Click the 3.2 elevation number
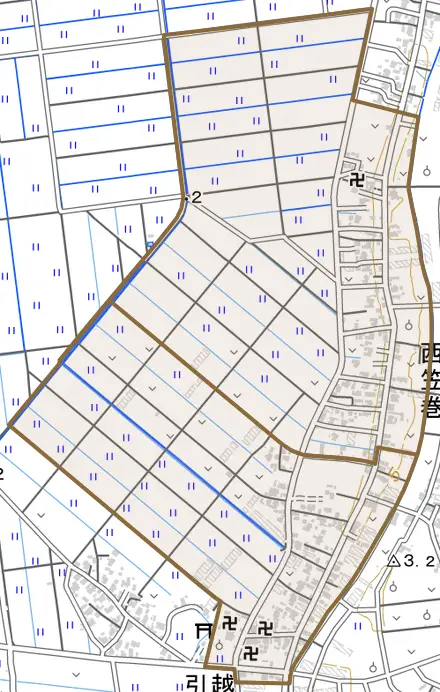Viewport: 440px width, 692px height. point(419,561)
